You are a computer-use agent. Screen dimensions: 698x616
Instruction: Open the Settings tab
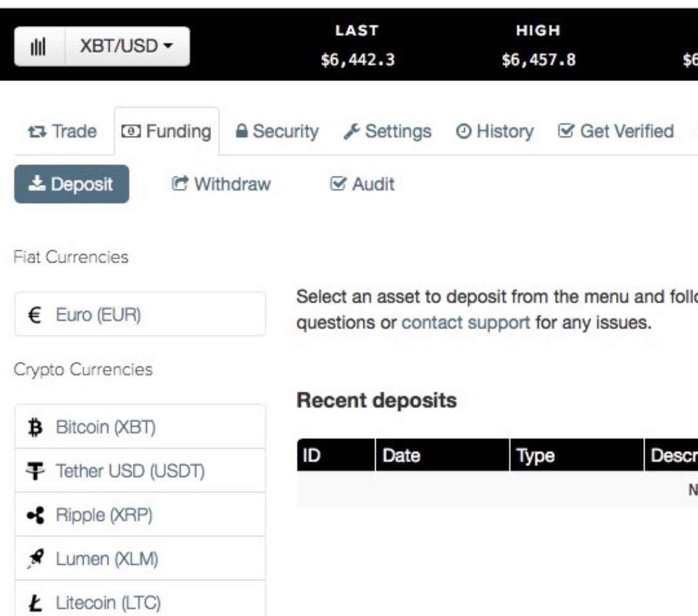[x=387, y=132]
